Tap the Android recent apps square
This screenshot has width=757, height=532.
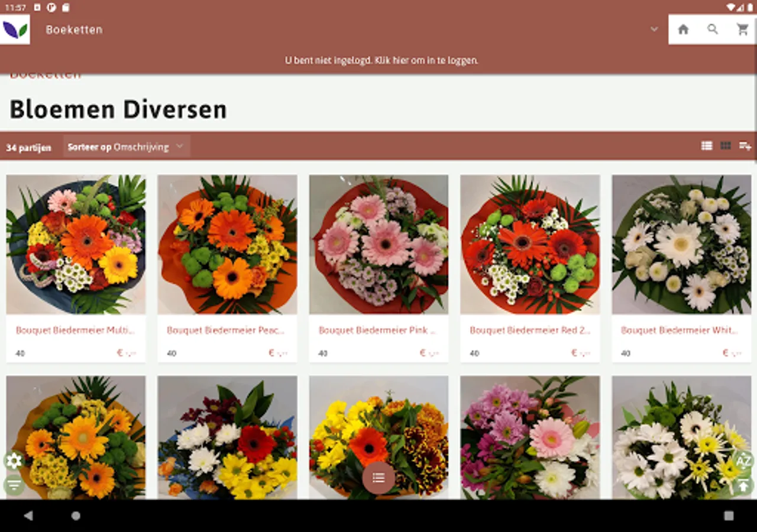(729, 515)
